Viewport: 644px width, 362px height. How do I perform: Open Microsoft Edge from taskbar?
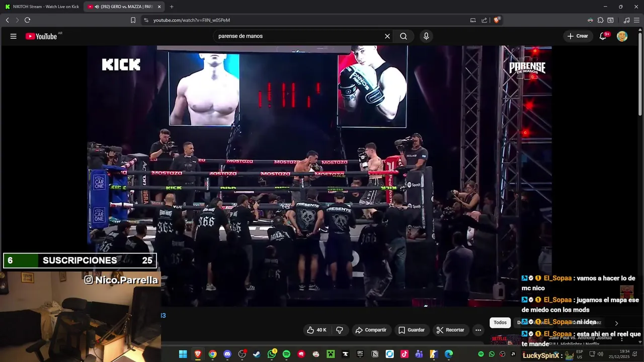point(449,354)
